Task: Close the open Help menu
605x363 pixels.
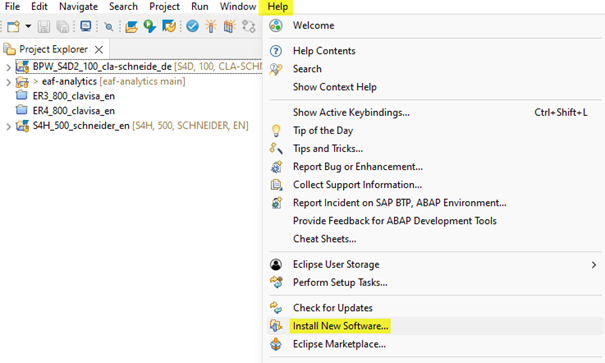Action: pos(277,7)
